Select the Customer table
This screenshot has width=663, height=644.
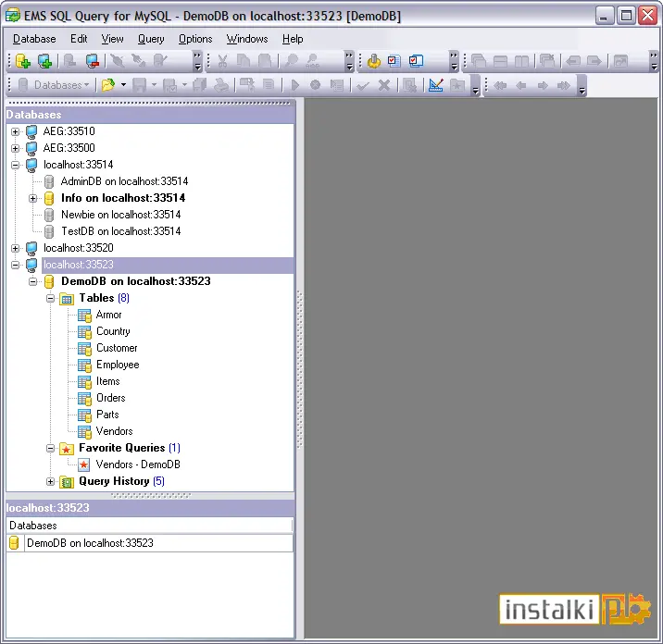pyautogui.click(x=117, y=348)
